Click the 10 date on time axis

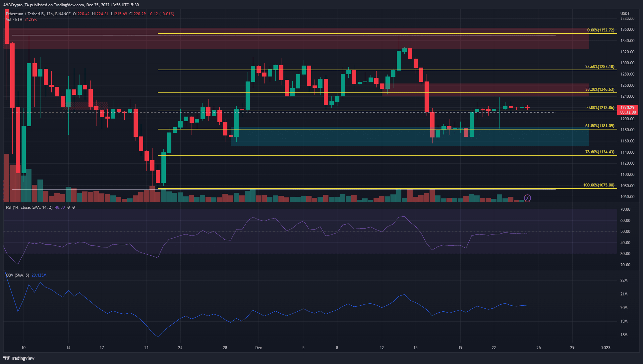(23, 348)
